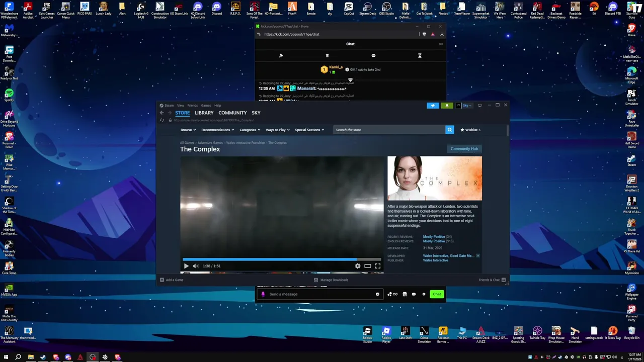644x362 pixels.
Task: Open the View menu in Steam
Action: pos(181,106)
